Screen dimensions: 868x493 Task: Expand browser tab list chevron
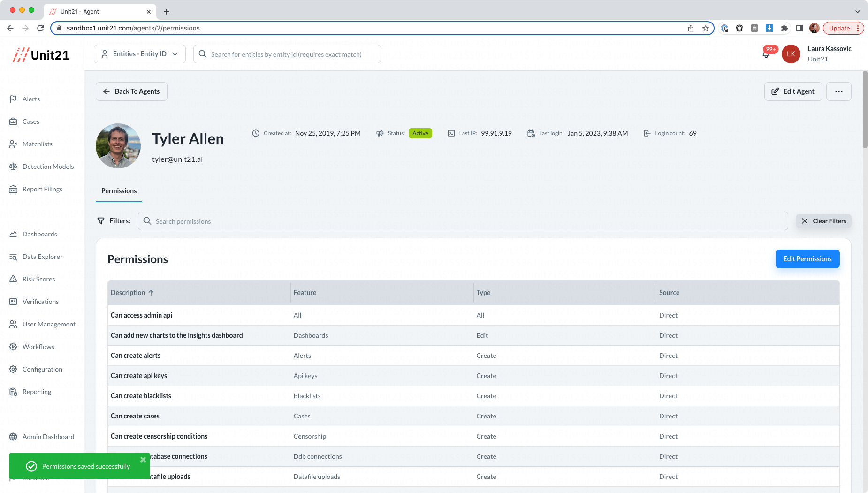pos(858,11)
